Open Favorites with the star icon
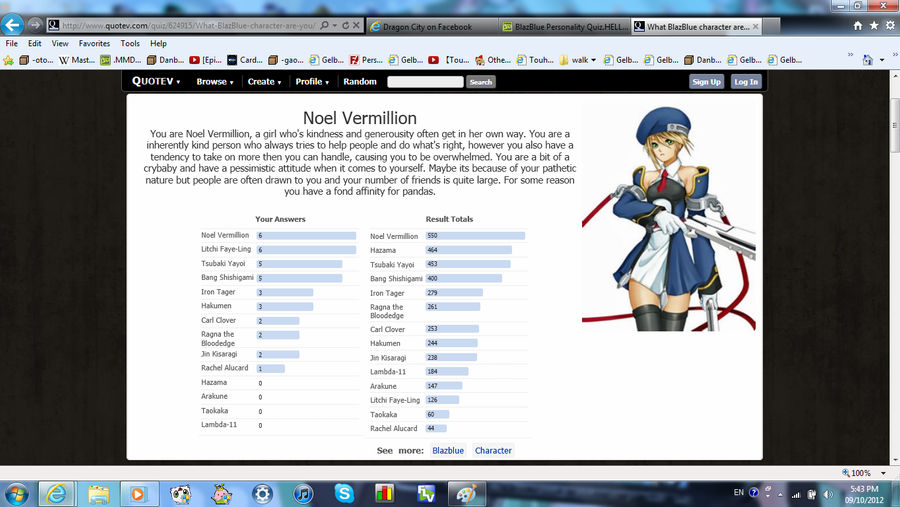This screenshot has width=900, height=507. coord(874,25)
